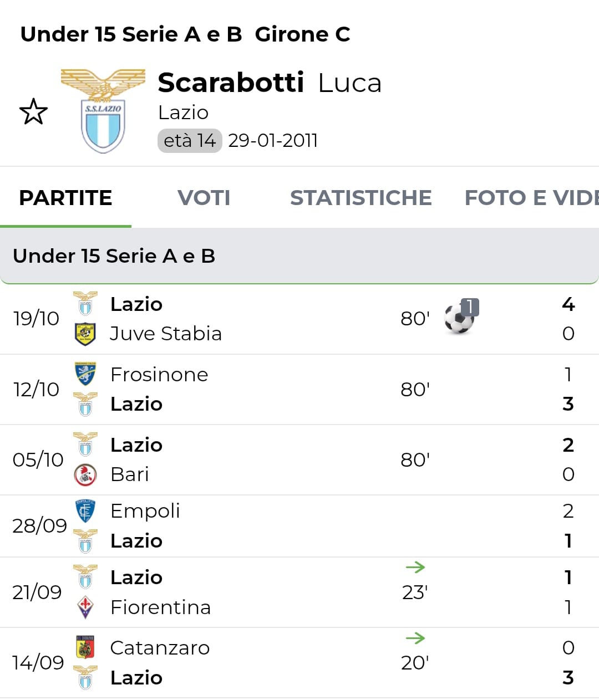
Task: Click the Lazio team name under player name
Action: coord(183,113)
